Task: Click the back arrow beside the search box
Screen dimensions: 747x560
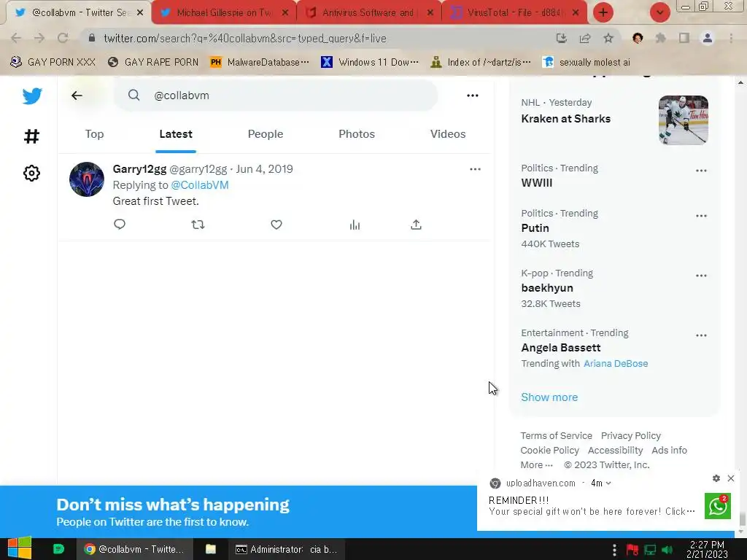Action: point(77,96)
